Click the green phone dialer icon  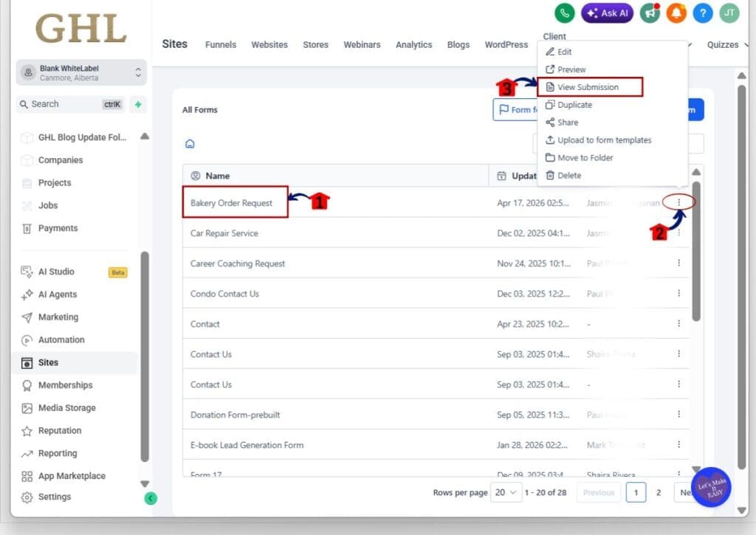565,13
